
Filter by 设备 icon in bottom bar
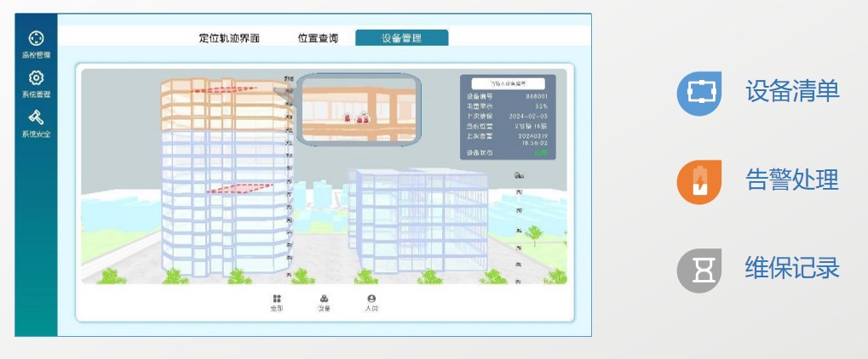[x=325, y=299]
